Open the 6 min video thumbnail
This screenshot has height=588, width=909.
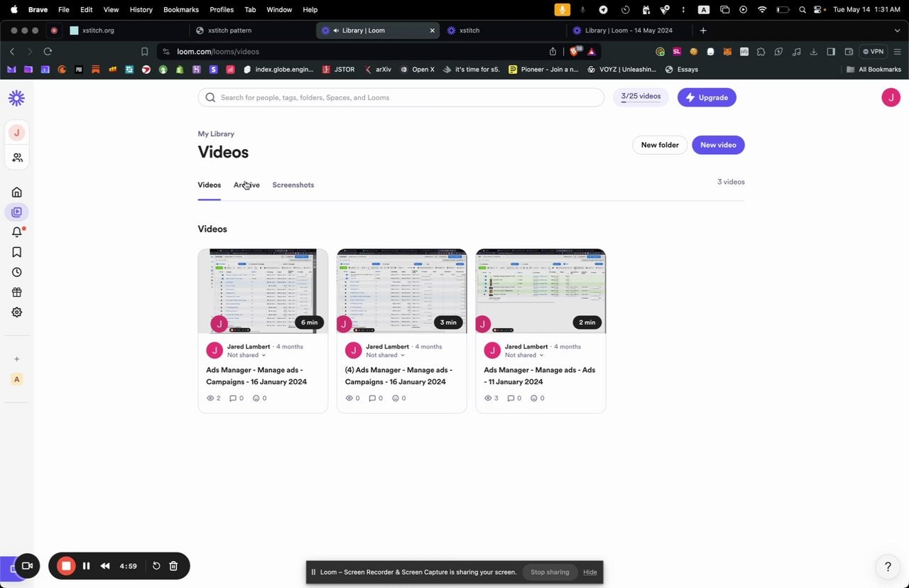(x=263, y=291)
